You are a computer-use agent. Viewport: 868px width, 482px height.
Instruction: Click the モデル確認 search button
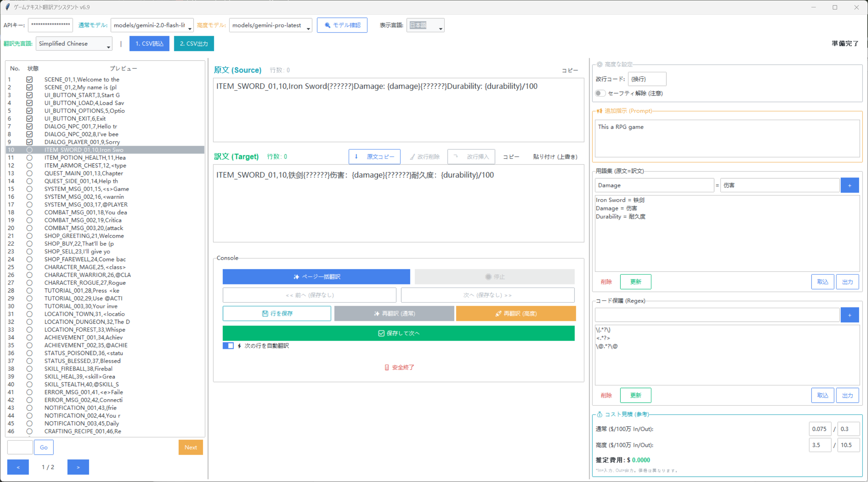[342, 25]
